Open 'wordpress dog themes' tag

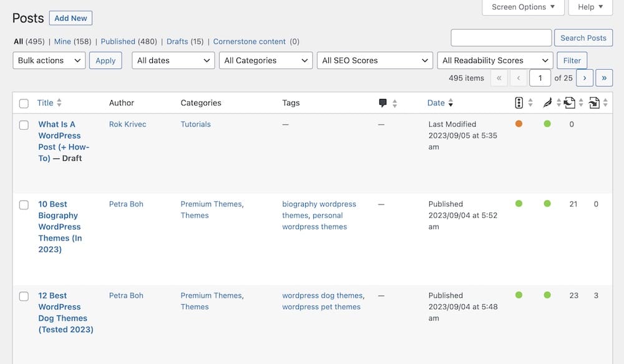(x=323, y=295)
